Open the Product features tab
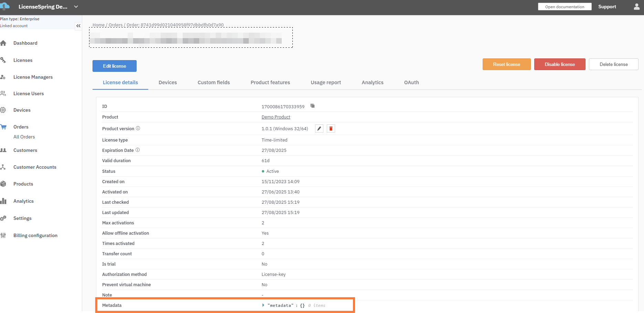 [x=270, y=82]
